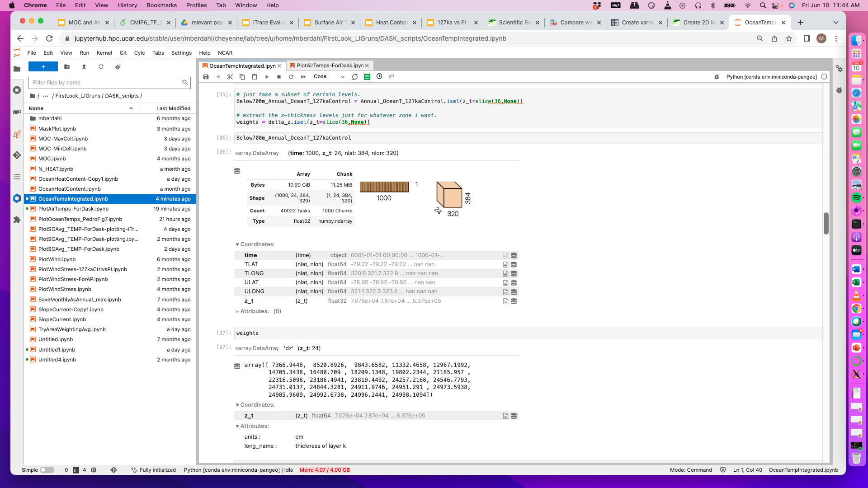Open Chrome tab list chevron
Image resolution: width=868 pixels, height=488 pixels.
(x=835, y=23)
